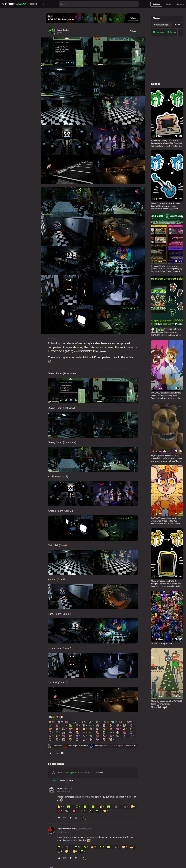Share the post on Twitter
Image resolution: width=186 pixels, height=868 pixels.
172,32
